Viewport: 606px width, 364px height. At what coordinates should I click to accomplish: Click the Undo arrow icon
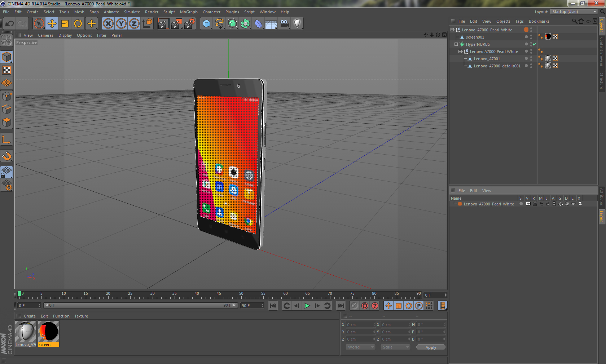tap(10, 24)
